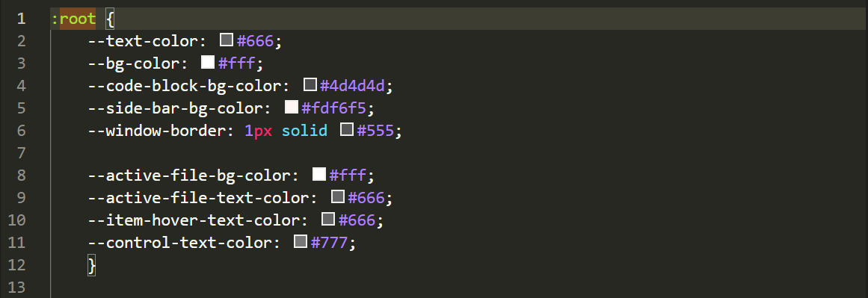
Task: Open the #777 control-text color swatch
Action: (x=301, y=241)
